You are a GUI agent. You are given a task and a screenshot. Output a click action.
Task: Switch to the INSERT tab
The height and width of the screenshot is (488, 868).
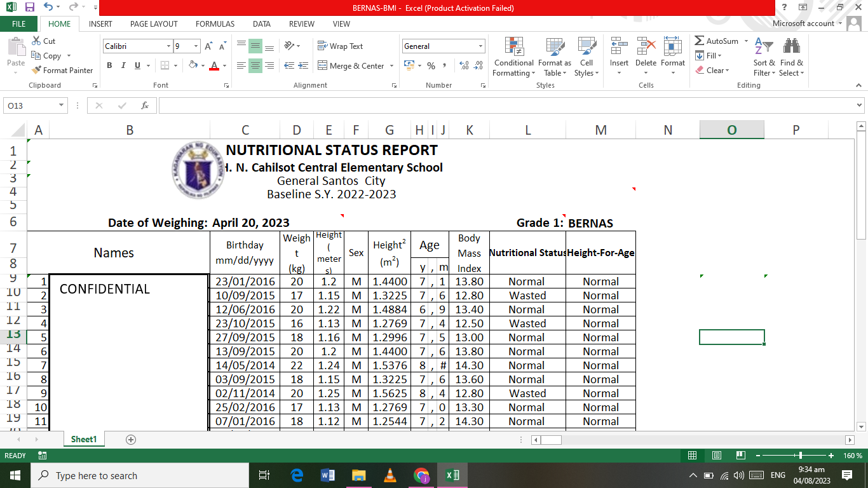(x=100, y=24)
